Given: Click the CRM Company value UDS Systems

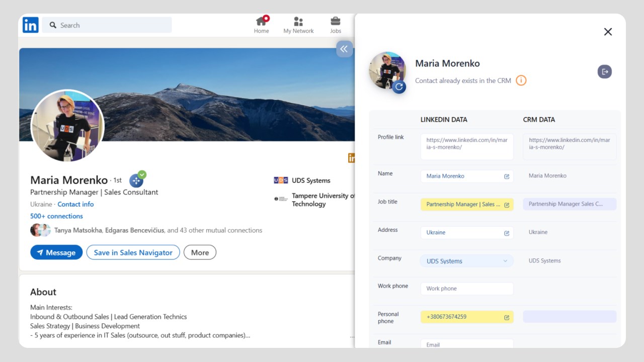Looking at the screenshot, I should pyautogui.click(x=544, y=260).
